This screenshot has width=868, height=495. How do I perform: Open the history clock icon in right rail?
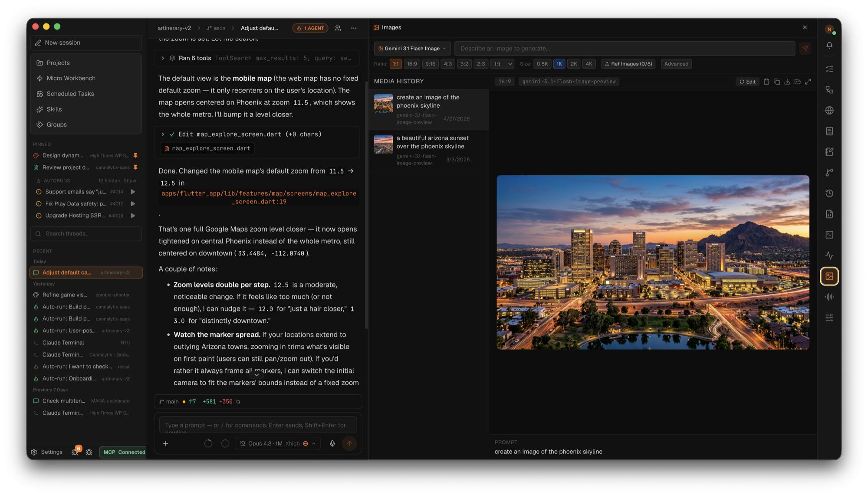pos(829,193)
